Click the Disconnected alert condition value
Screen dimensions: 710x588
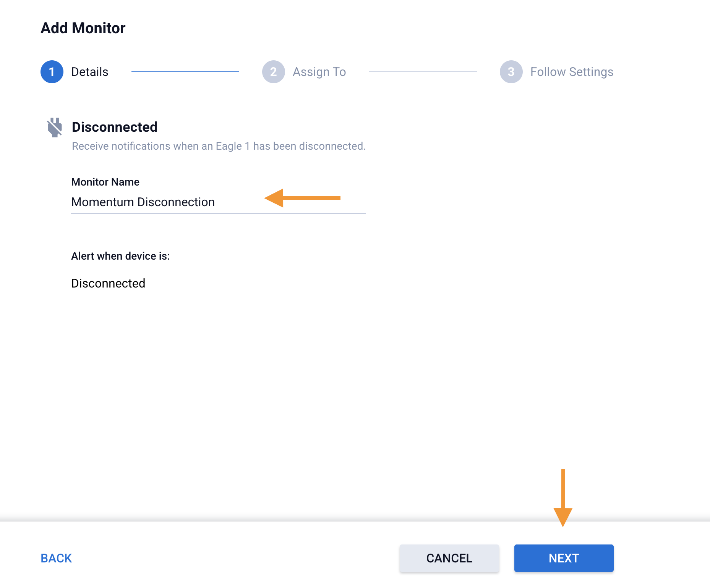coord(108,283)
